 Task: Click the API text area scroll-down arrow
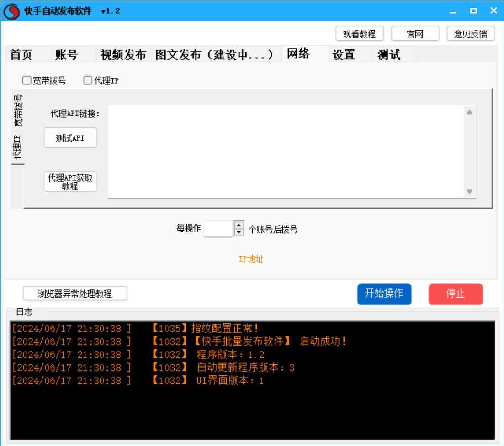pyautogui.click(x=469, y=191)
